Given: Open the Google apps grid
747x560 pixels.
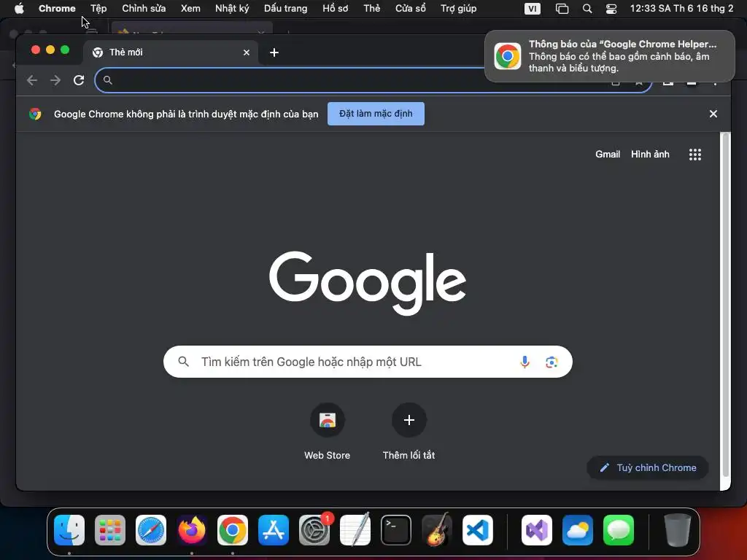Looking at the screenshot, I should 695,155.
